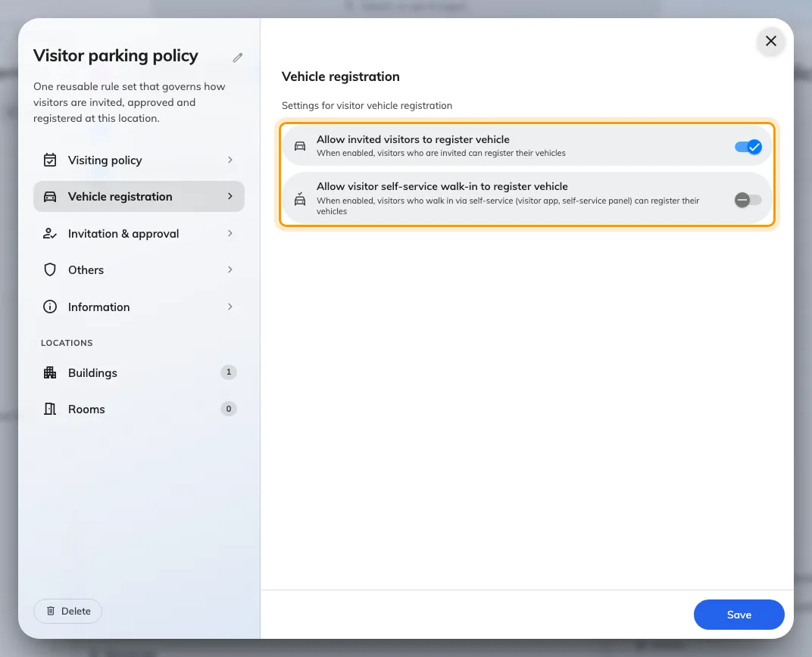The height and width of the screenshot is (657, 812).
Task: Click 'Allow invited visitors to register vehicle' label
Action: (x=413, y=139)
